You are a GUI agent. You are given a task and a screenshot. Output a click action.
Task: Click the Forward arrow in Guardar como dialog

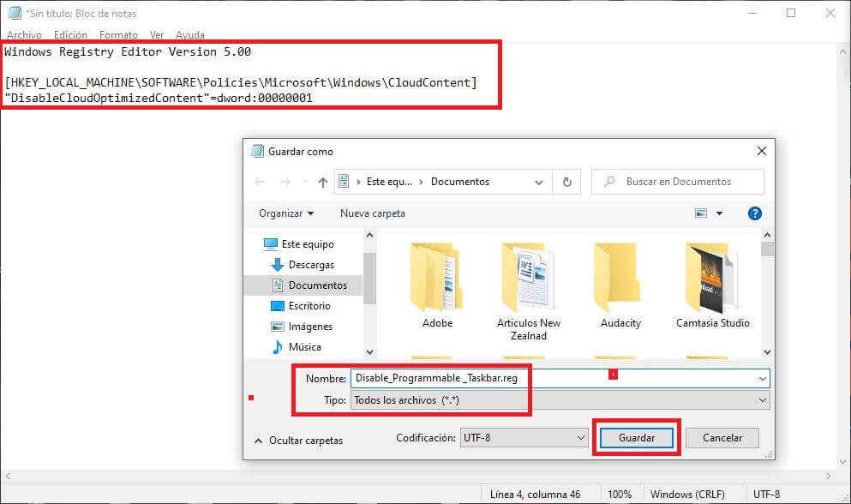coord(285,182)
